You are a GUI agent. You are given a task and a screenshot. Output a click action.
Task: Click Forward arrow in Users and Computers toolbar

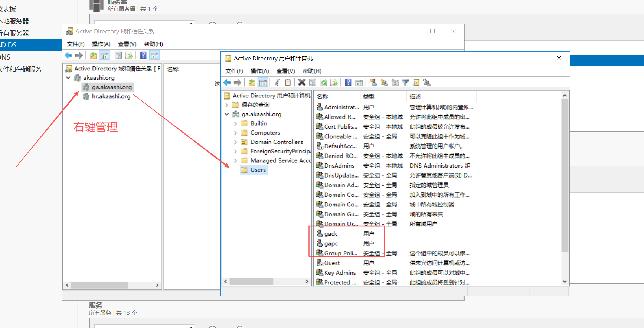click(x=238, y=83)
